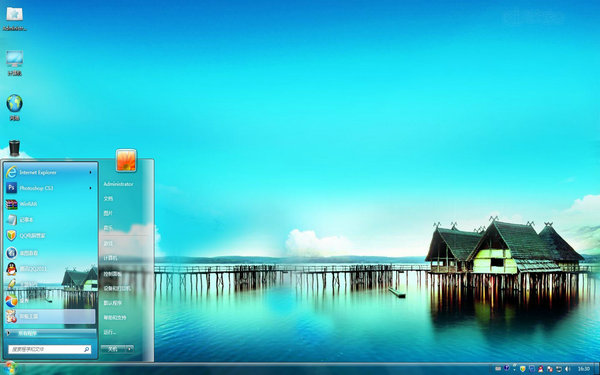Show hidden tray icons arrow
Viewport: 600px width, 375px height.
tap(514, 369)
